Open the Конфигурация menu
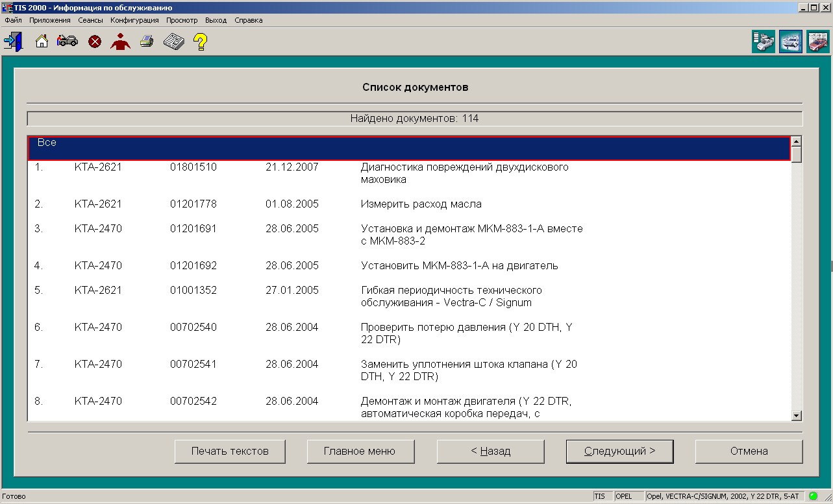Viewport: 833px width, 504px height. pyautogui.click(x=134, y=20)
